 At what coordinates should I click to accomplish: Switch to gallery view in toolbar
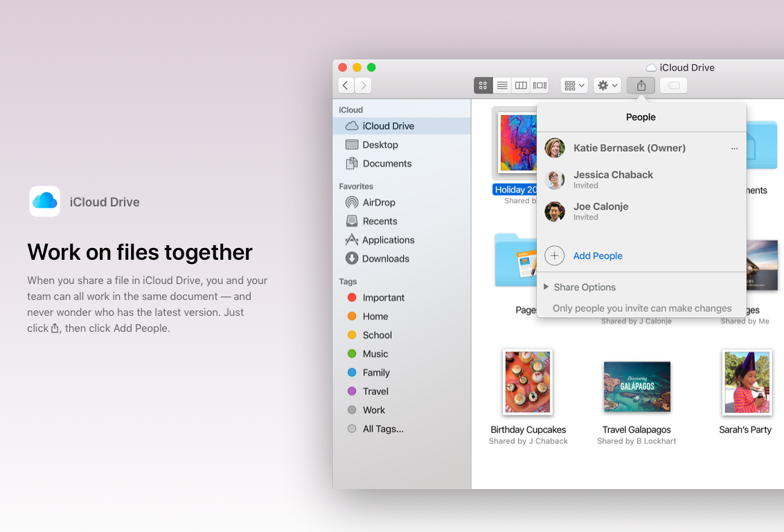pos(540,85)
